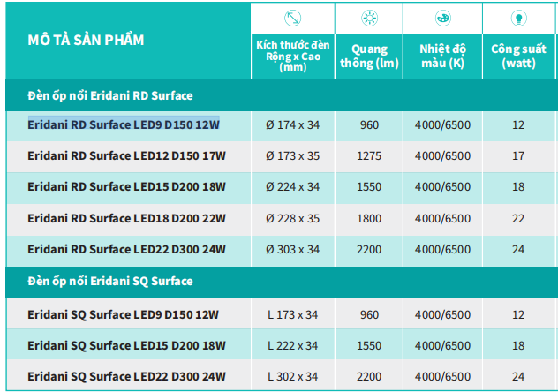Click the Ø 303 x 34 dimension cell

(292, 250)
